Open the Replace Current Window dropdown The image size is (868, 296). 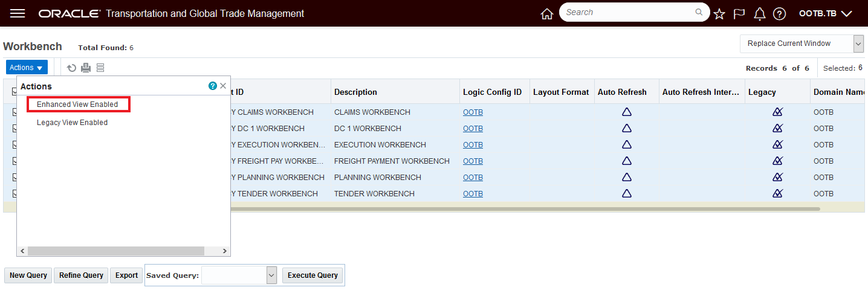click(x=802, y=43)
